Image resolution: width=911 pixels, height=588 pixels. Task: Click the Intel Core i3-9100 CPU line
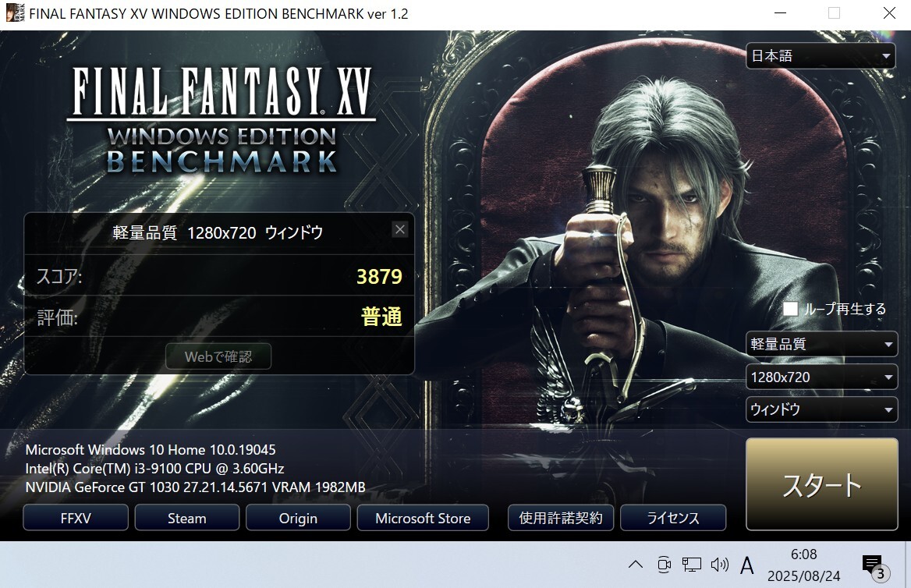tap(154, 469)
